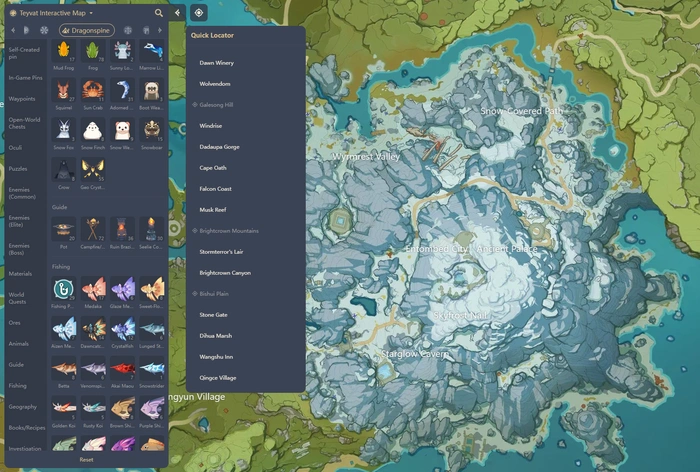This screenshot has height=472, width=700.
Task: Open In-Game Pins category
Action: click(x=25, y=78)
